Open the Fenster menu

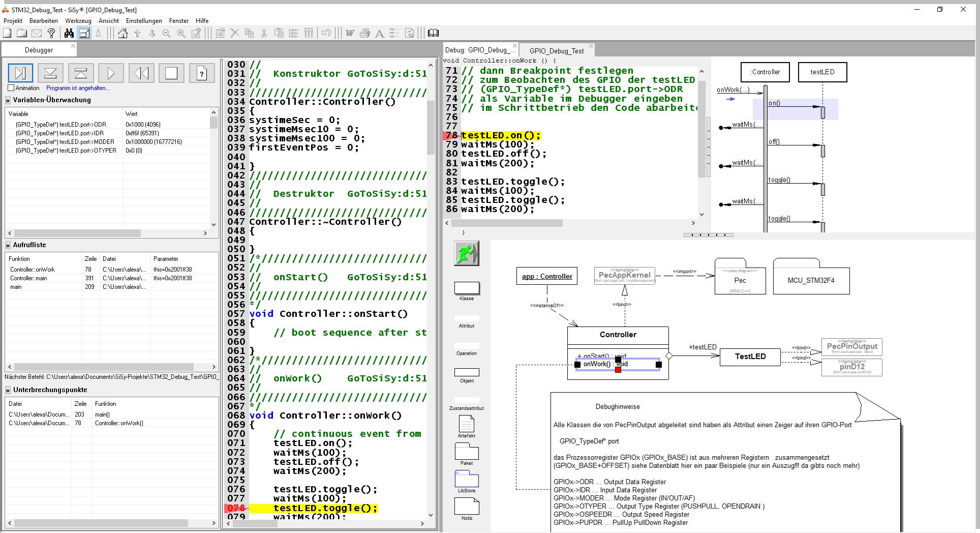coord(179,21)
